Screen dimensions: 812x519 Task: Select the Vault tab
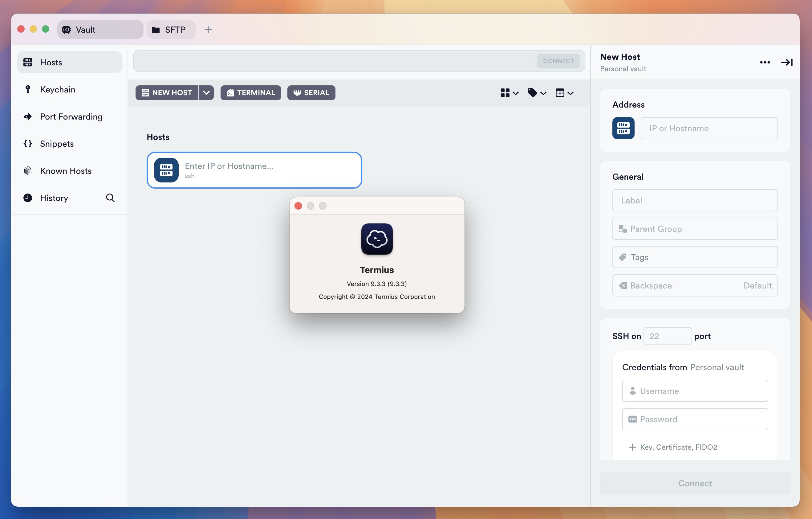click(x=100, y=29)
